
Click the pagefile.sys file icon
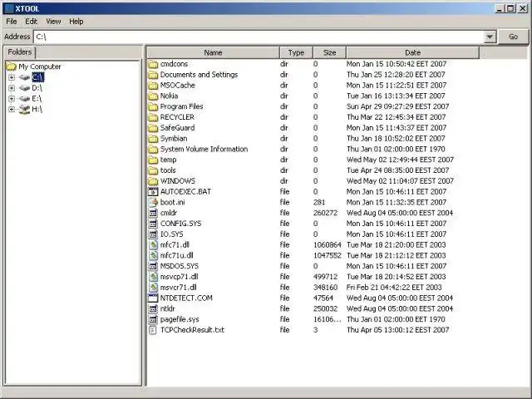tap(153, 319)
